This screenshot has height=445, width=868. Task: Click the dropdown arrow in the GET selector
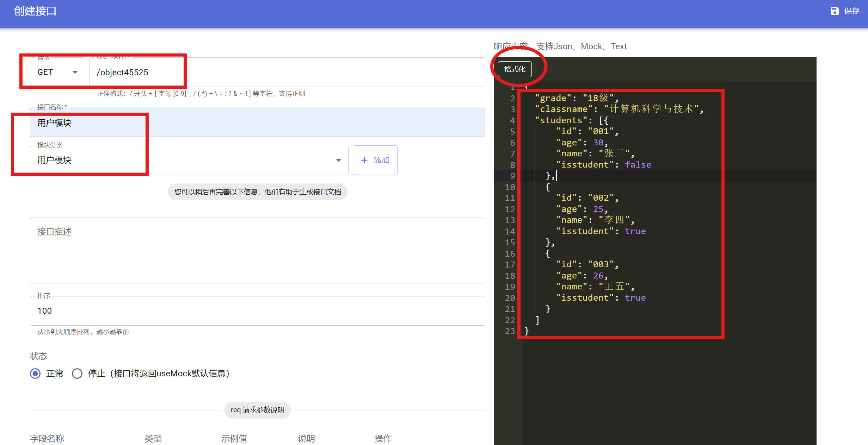(x=75, y=72)
